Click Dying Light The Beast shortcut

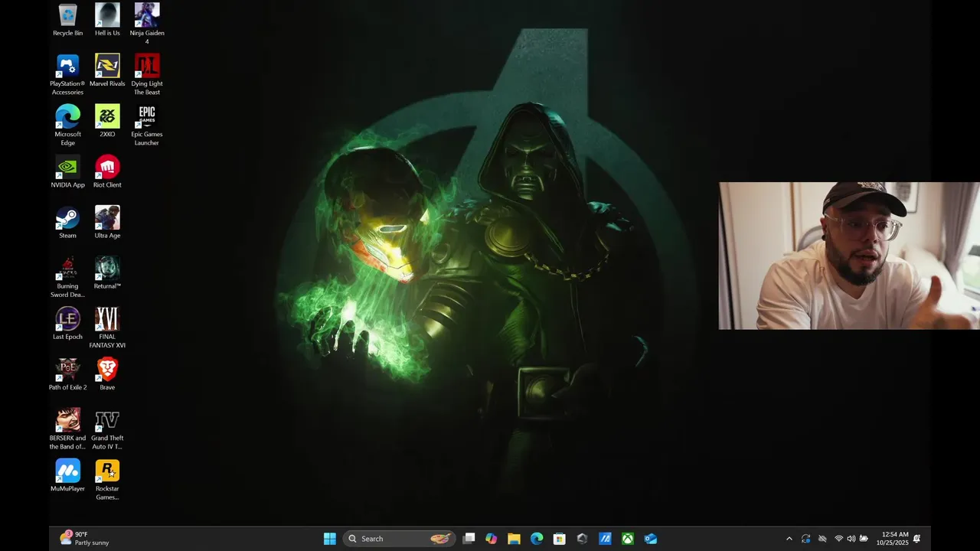coord(147,74)
